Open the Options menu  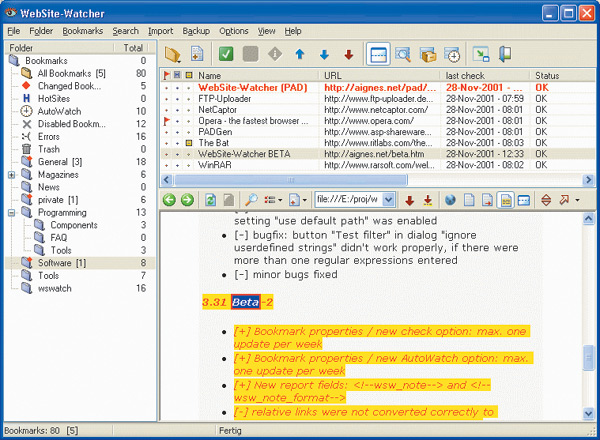(x=233, y=31)
